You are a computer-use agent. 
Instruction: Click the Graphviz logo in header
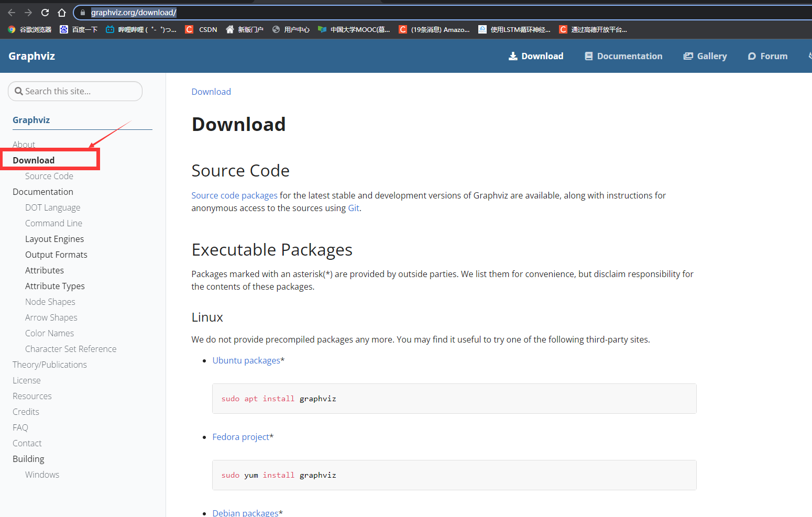point(32,56)
